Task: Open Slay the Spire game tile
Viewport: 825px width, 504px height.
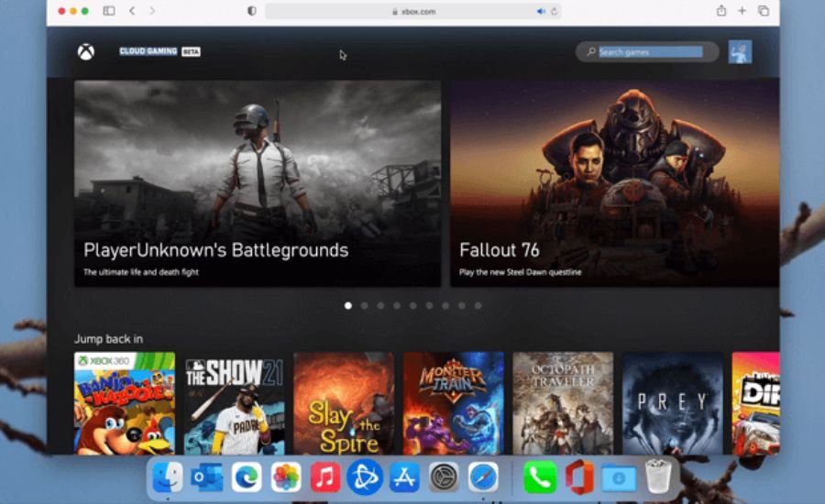Action: pos(344,403)
